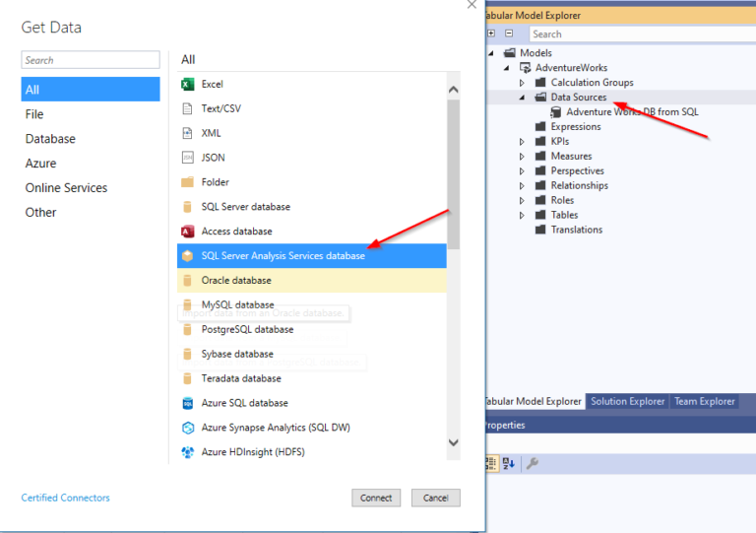Choose the Azure SQL database icon
This screenshot has width=756, height=533.
click(x=187, y=403)
